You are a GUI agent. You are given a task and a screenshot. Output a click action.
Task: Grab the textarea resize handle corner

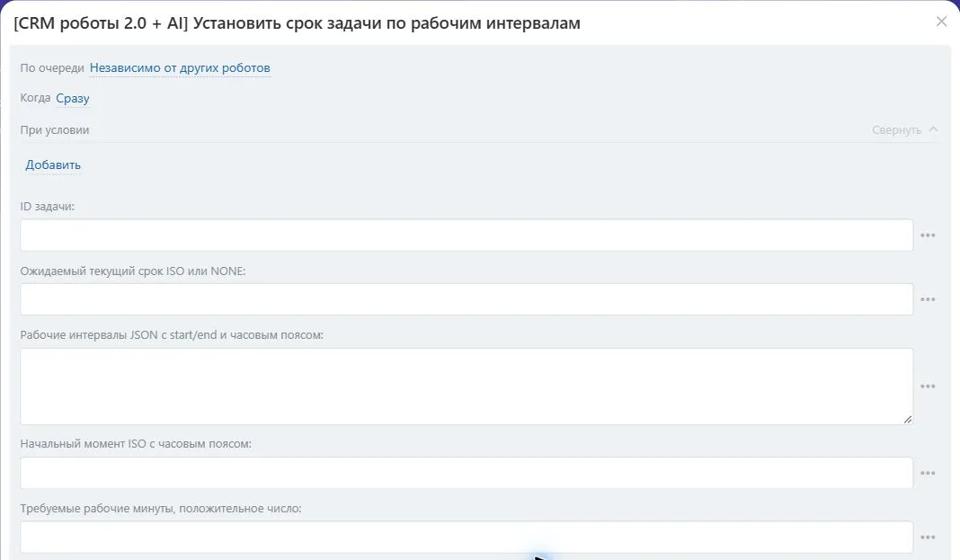[907, 419]
